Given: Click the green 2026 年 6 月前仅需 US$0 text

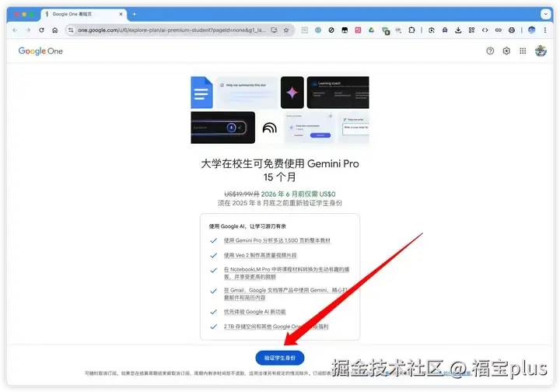Looking at the screenshot, I should pos(298,194).
